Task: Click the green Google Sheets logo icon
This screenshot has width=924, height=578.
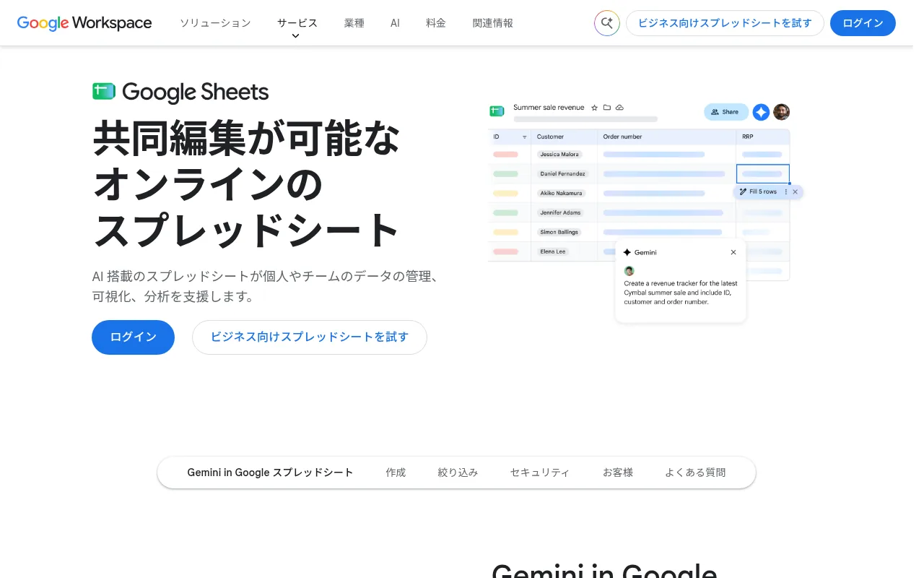Action: [104, 92]
